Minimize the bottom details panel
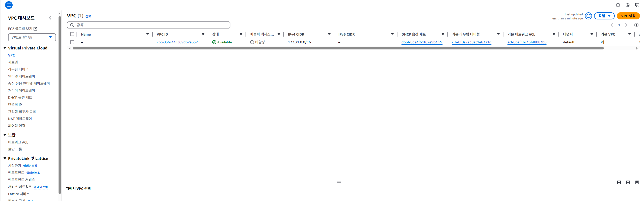This screenshot has height=201, width=644. (x=619, y=182)
